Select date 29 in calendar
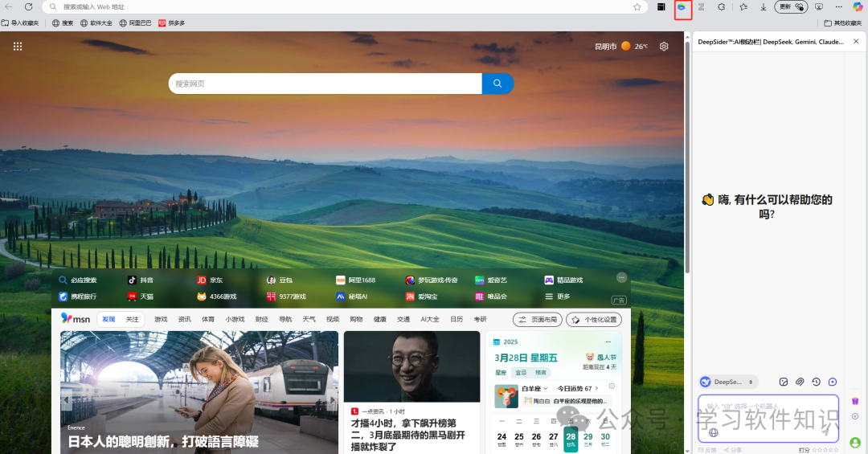Viewport: 868px width, 454px height. point(588,439)
